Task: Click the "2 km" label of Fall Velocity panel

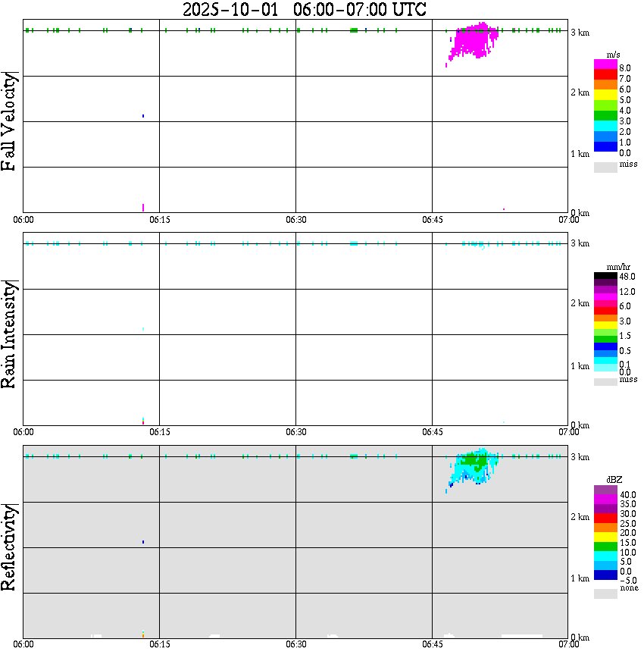Action: (580, 92)
